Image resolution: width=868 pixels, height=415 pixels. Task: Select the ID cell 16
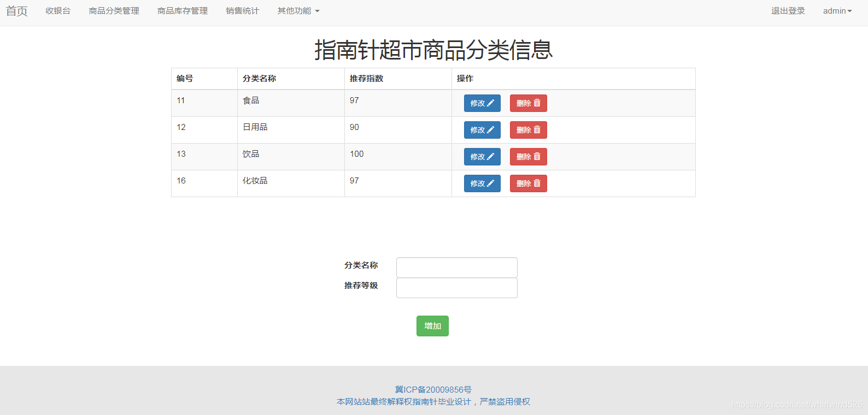click(x=204, y=183)
